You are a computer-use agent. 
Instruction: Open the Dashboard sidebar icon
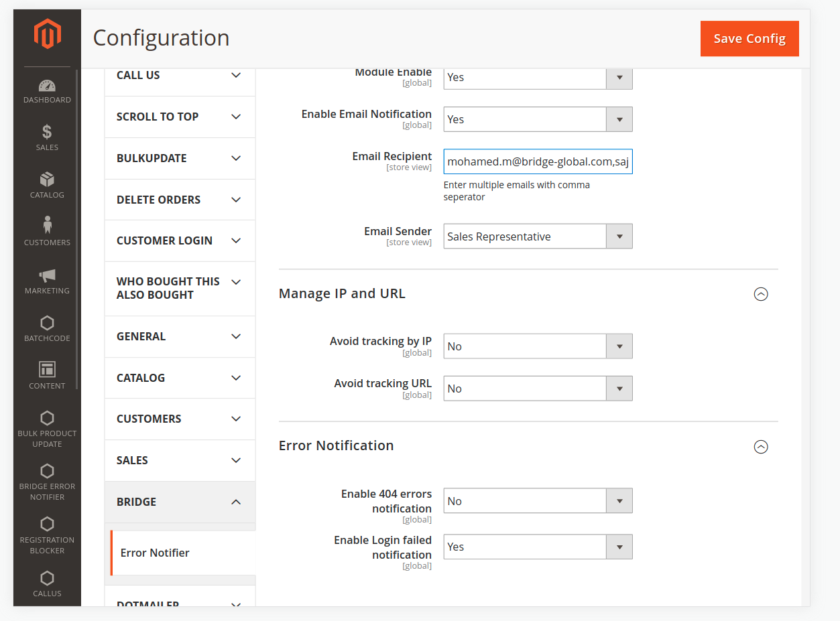coord(47,86)
